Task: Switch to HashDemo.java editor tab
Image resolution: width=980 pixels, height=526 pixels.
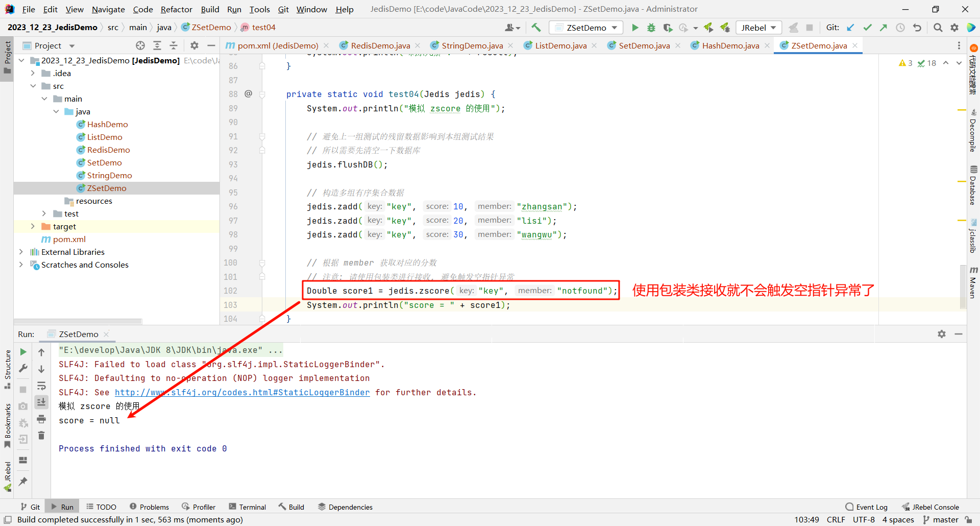Action: point(730,45)
